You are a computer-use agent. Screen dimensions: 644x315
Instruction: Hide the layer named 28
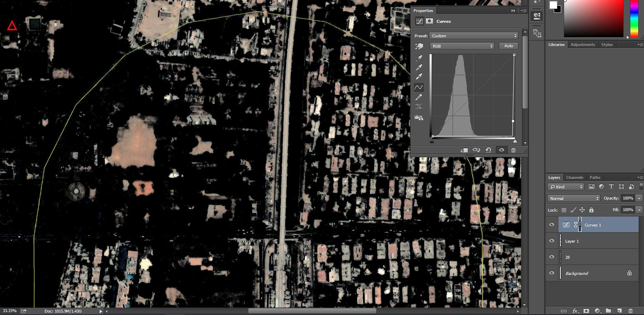click(x=552, y=257)
